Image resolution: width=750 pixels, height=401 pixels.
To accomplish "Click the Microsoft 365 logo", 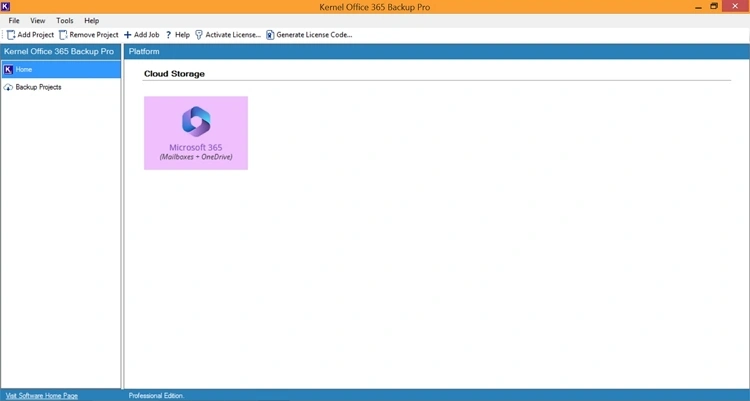I will tap(196, 122).
